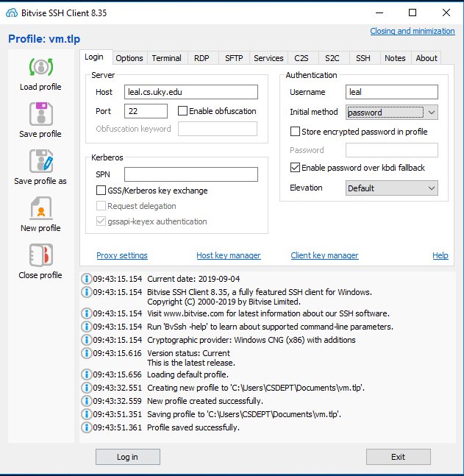Viewport: 464px width, 476px height.
Task: Uncheck Enable password over kbdi fallback
Action: [295, 168]
